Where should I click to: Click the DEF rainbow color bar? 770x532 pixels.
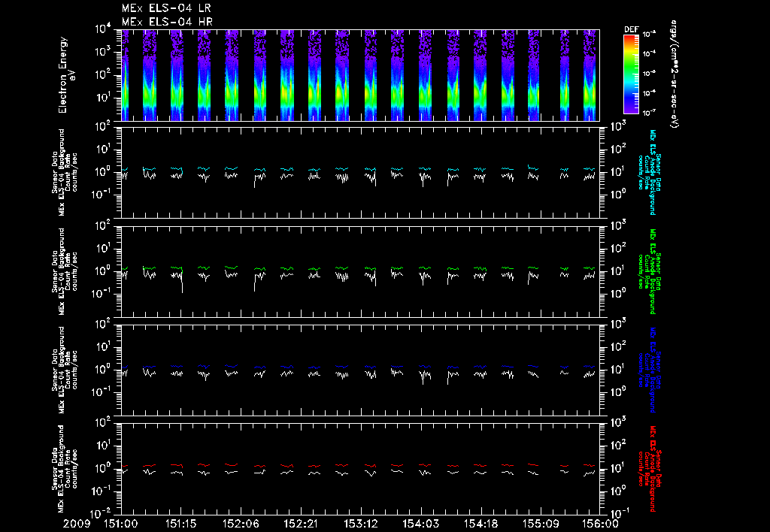[631, 74]
